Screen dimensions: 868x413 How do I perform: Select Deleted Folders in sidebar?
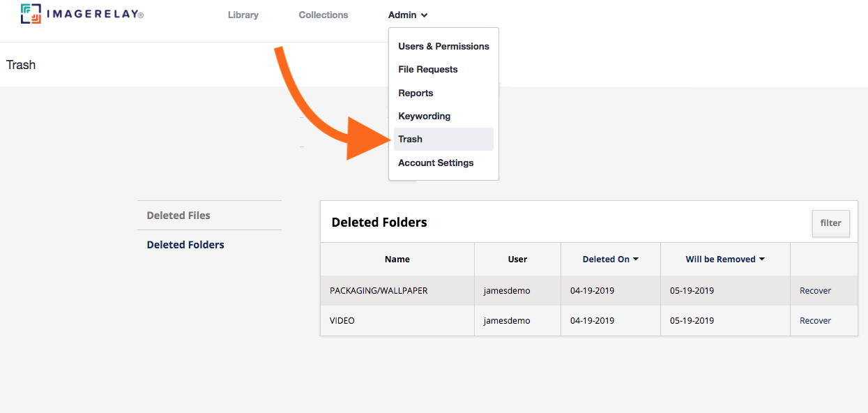click(x=185, y=245)
